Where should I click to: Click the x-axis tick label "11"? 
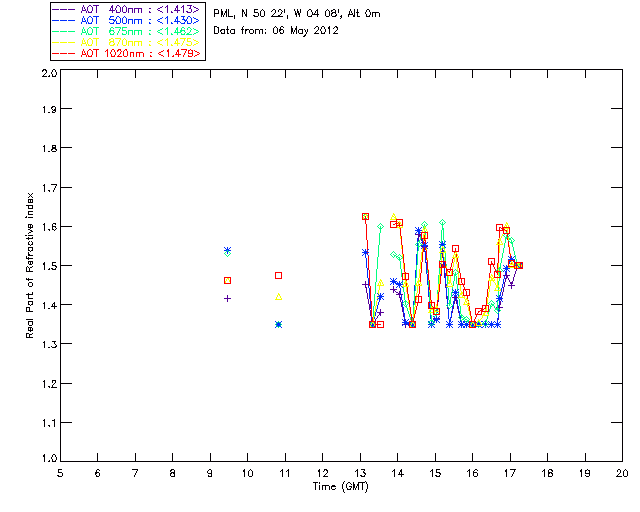285,473
